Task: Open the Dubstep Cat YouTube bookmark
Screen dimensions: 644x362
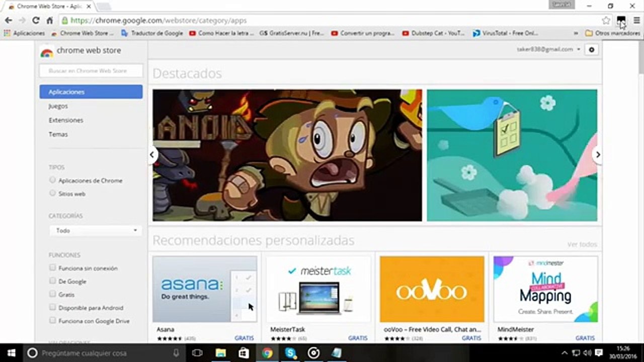Action: (434, 33)
